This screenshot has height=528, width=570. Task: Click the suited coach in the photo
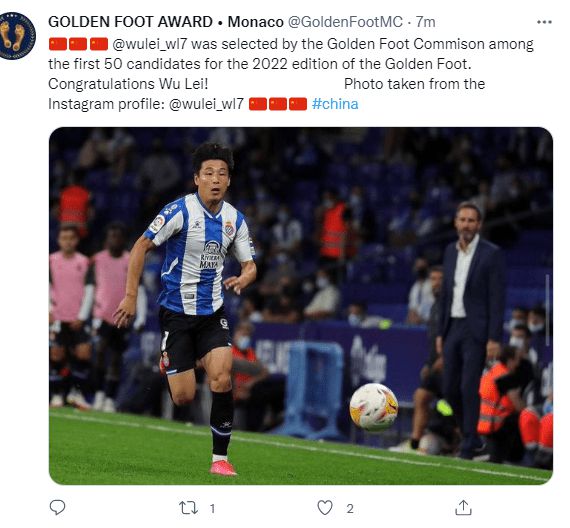pyautogui.click(x=471, y=329)
